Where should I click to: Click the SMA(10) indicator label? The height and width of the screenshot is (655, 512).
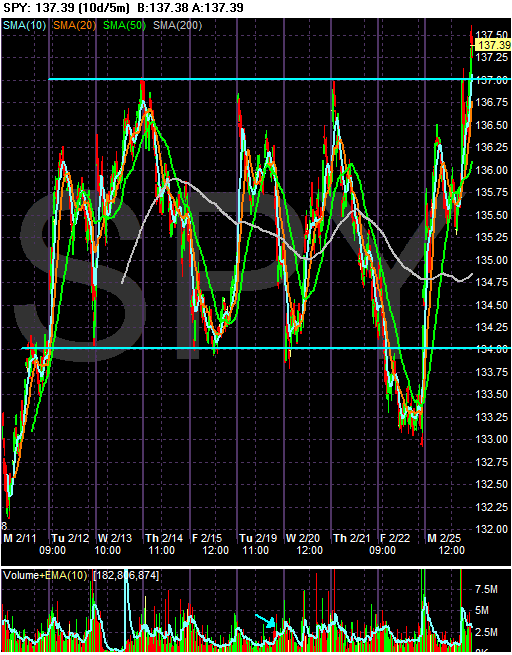(24, 26)
